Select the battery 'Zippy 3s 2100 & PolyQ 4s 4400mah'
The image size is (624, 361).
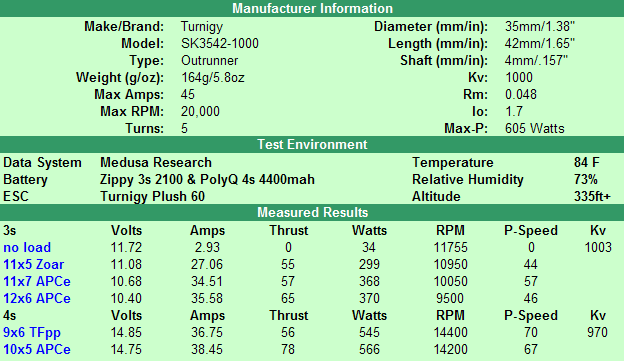click(207, 180)
